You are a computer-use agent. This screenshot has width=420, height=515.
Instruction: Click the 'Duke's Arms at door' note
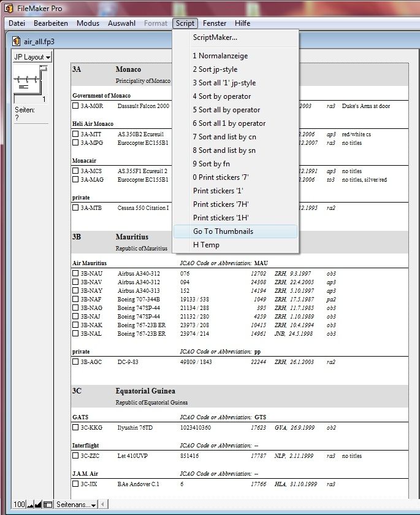tap(366, 106)
